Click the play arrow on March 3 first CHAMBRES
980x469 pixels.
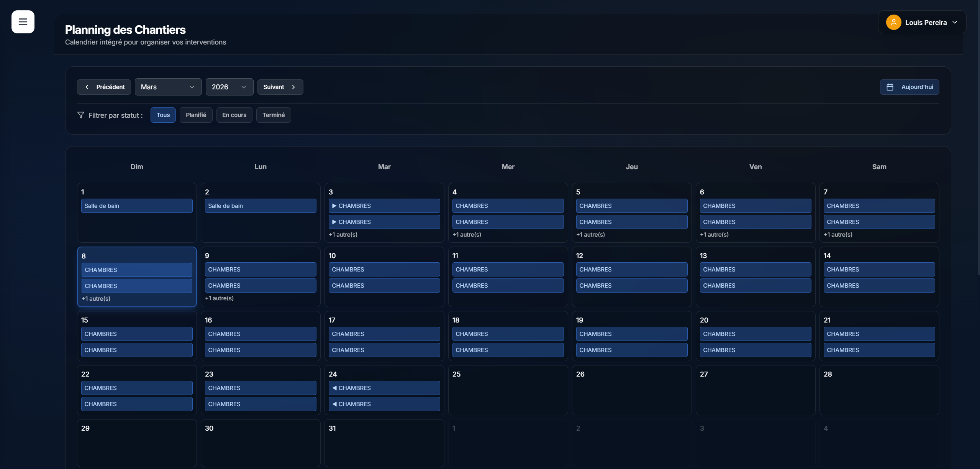(334, 206)
